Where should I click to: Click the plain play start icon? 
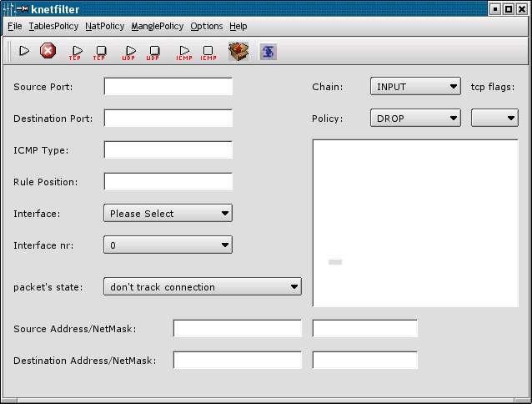point(24,51)
